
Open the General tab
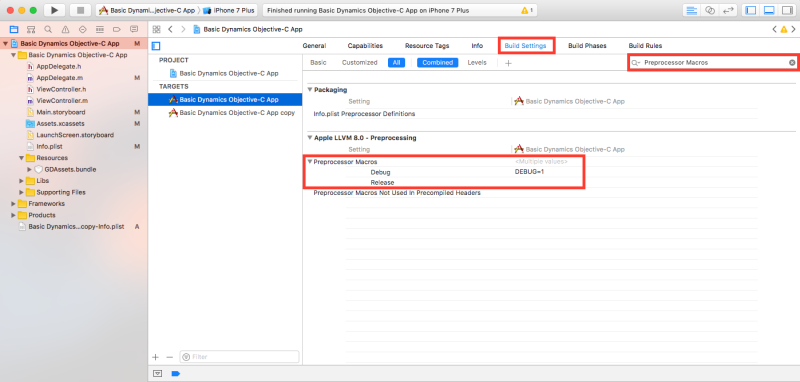click(314, 46)
